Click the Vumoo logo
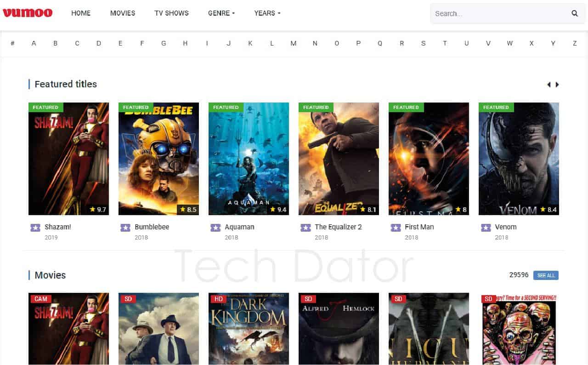 click(x=28, y=13)
